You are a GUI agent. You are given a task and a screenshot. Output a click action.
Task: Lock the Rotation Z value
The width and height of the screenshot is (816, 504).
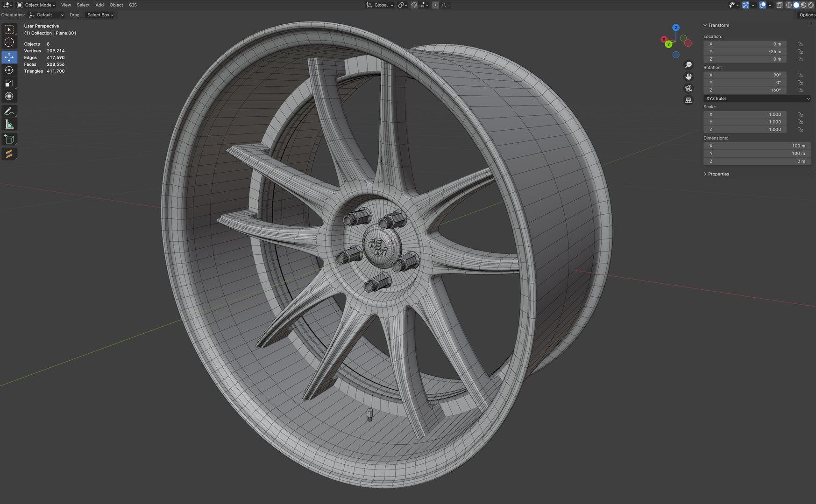tap(800, 90)
